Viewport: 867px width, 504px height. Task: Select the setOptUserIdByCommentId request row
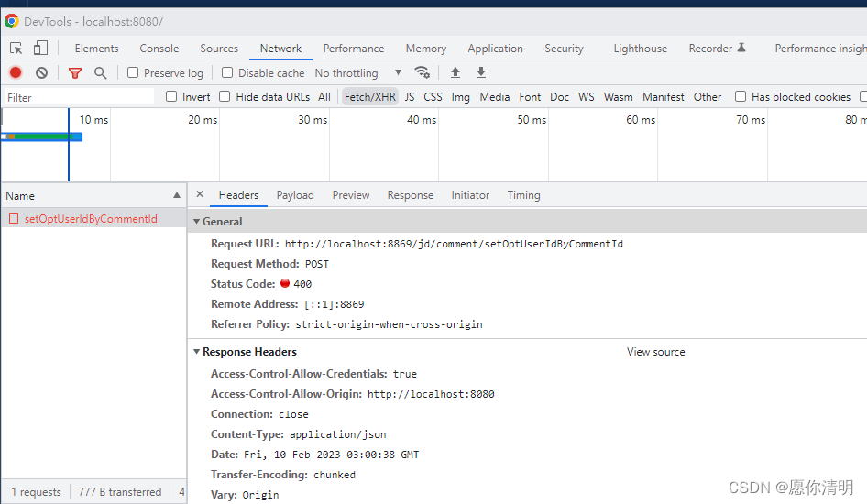coord(94,218)
